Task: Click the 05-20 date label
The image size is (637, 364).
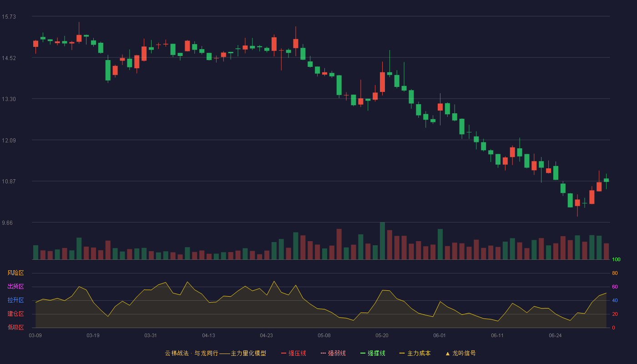Action: pos(382,335)
